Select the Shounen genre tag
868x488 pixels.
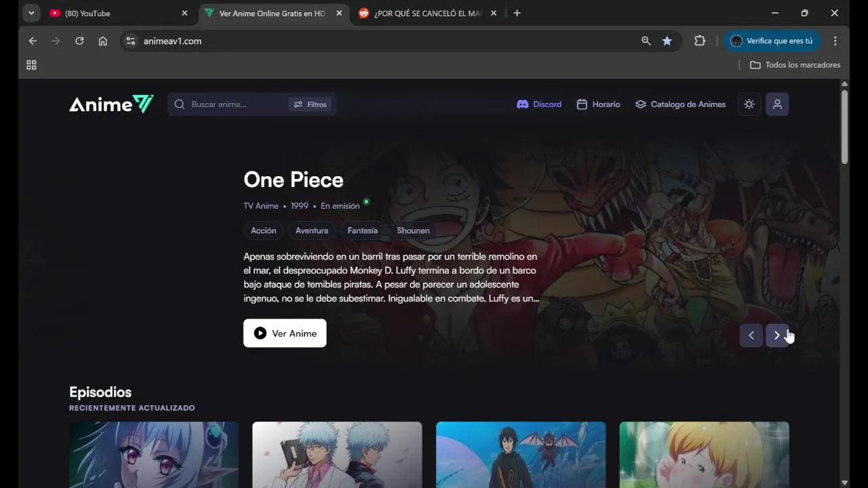(x=413, y=230)
